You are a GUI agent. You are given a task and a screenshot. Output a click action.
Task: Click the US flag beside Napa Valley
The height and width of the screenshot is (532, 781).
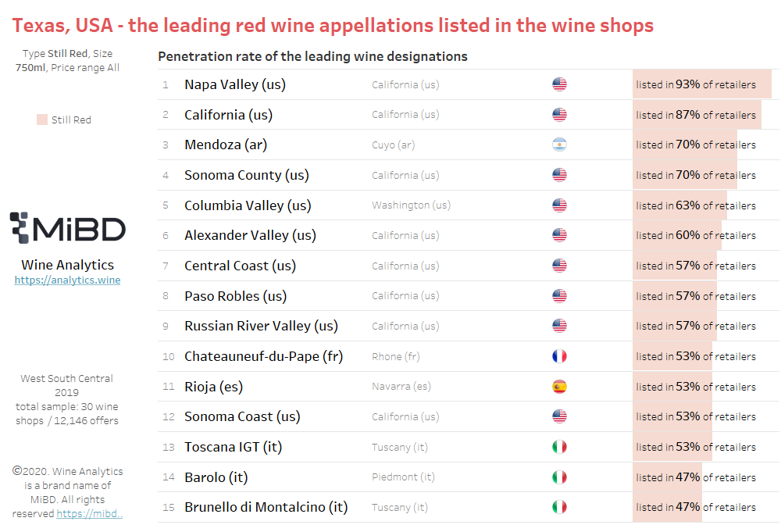coord(559,84)
